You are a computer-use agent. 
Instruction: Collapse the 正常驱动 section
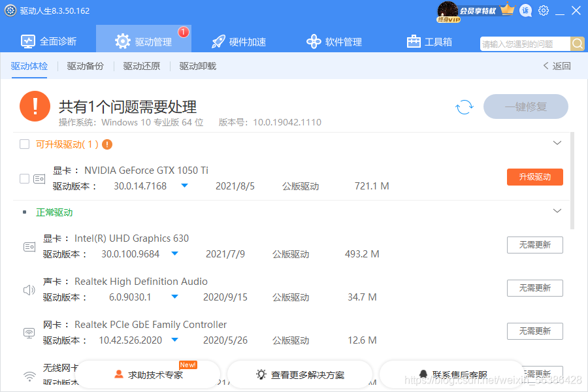pyautogui.click(x=557, y=211)
